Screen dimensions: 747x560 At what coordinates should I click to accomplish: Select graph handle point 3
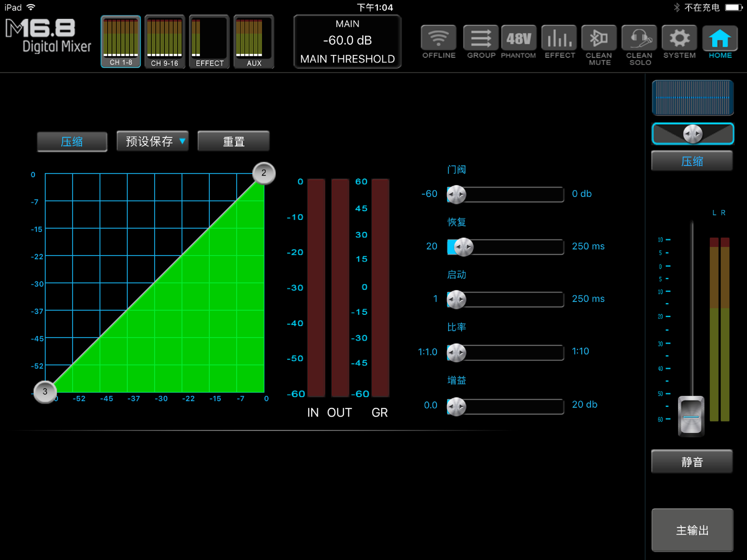click(45, 392)
